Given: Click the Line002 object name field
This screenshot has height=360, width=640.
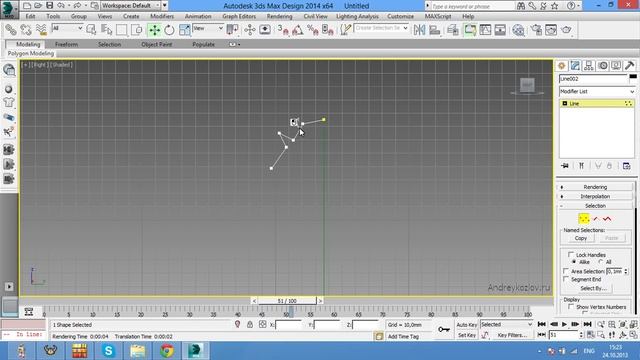Looking at the screenshot, I should [x=593, y=78].
